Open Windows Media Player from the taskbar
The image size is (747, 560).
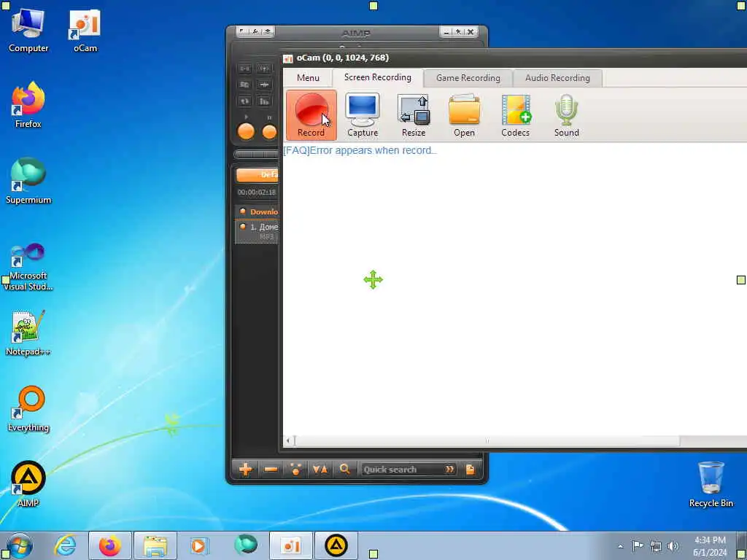pos(199,545)
